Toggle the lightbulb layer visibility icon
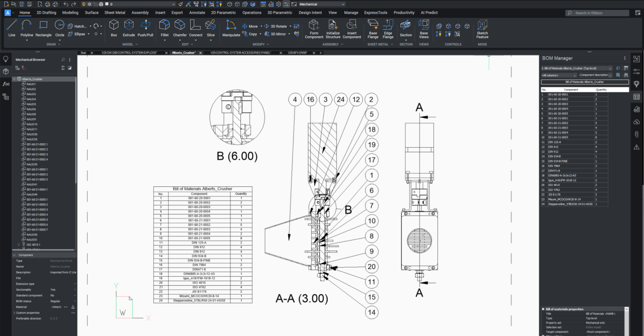The image size is (644, 336). [x=84, y=4]
